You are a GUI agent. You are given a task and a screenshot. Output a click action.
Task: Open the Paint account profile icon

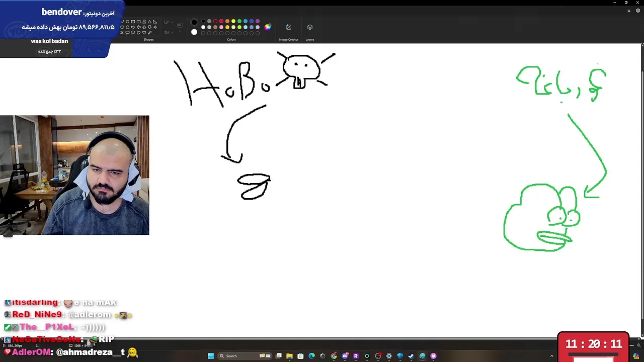click(x=629, y=11)
